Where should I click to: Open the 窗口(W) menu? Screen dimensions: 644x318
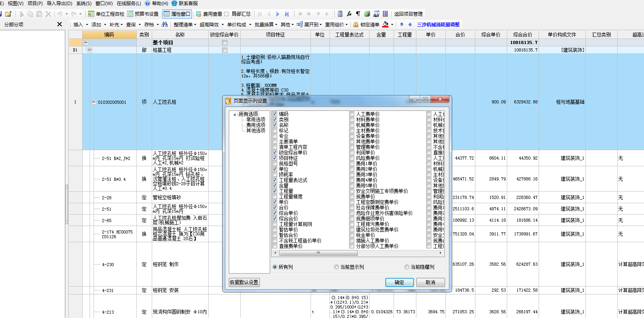tap(104, 3)
